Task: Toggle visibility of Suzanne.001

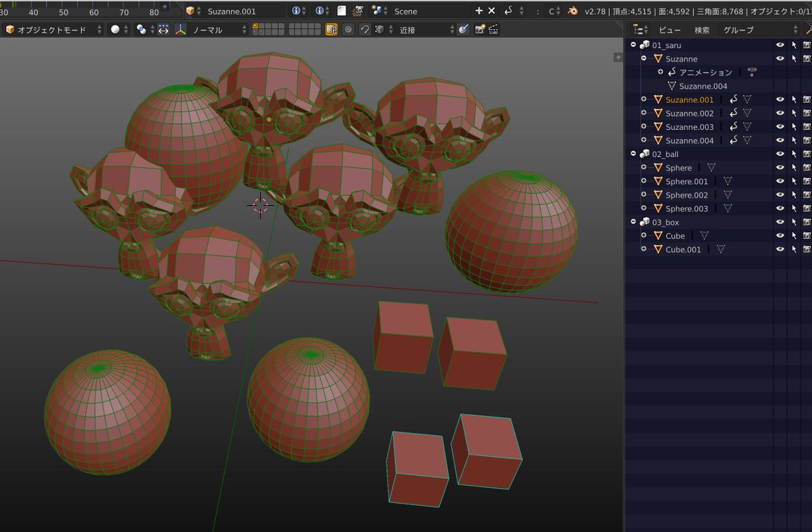Action: tap(780, 99)
